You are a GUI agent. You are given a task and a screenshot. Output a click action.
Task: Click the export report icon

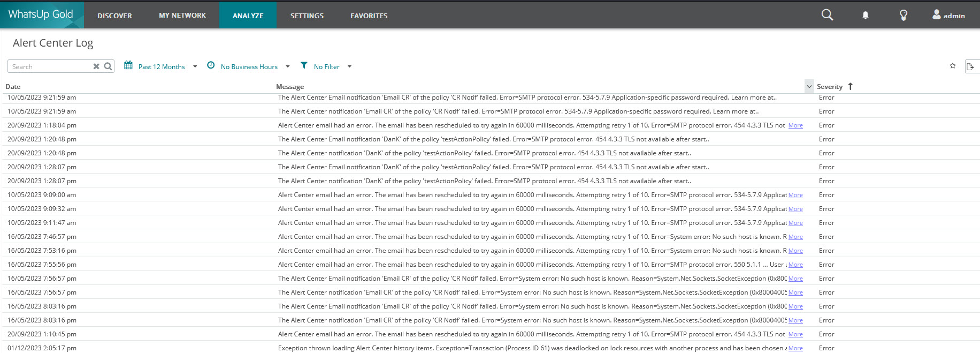click(970, 66)
